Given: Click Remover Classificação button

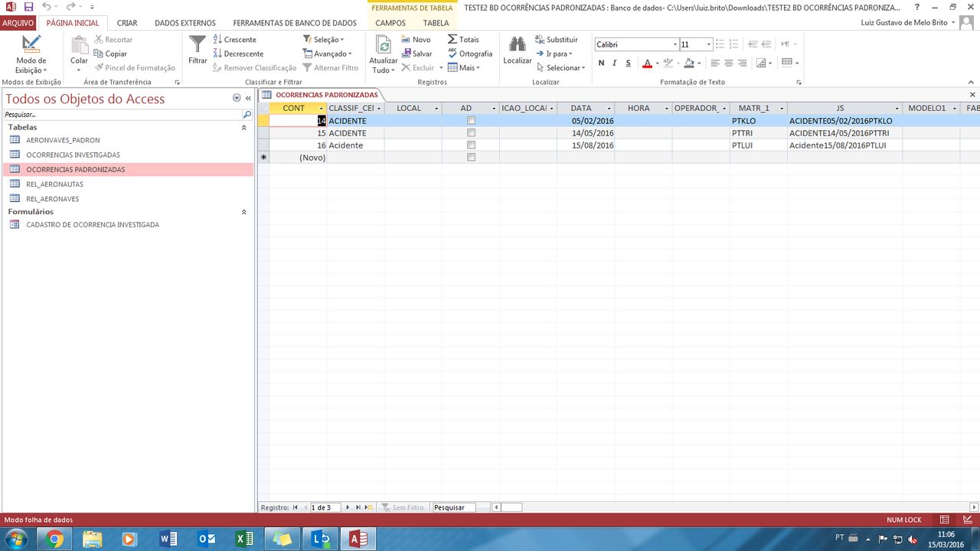Looking at the screenshot, I should tap(254, 67).
